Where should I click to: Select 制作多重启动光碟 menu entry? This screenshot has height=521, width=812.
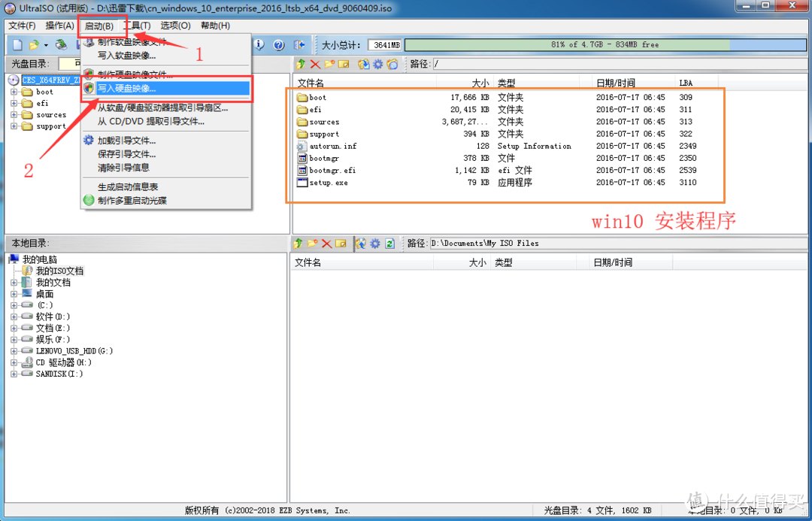(165, 201)
